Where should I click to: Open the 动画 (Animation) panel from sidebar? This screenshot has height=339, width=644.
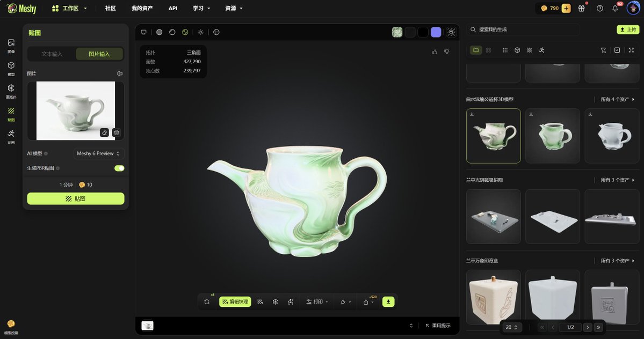[x=11, y=135]
